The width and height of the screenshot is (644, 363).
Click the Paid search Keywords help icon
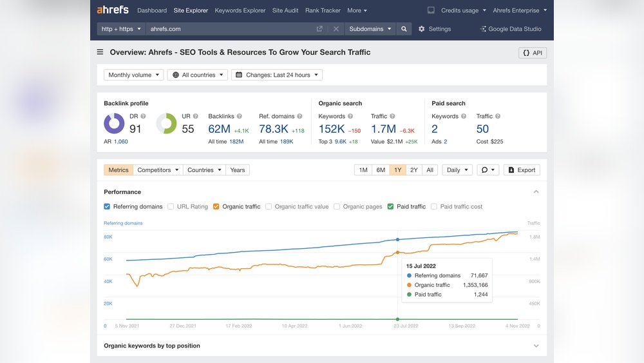click(464, 116)
